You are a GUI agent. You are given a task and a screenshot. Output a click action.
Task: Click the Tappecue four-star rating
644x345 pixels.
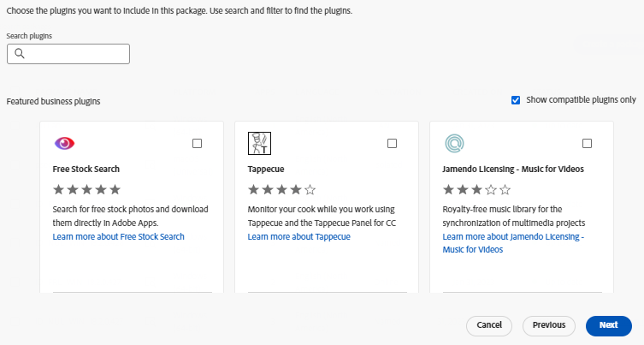(281, 189)
